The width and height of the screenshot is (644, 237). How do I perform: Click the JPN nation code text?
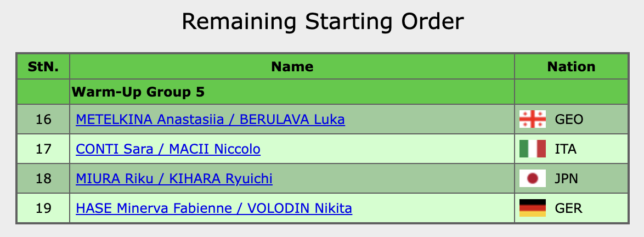[567, 178]
